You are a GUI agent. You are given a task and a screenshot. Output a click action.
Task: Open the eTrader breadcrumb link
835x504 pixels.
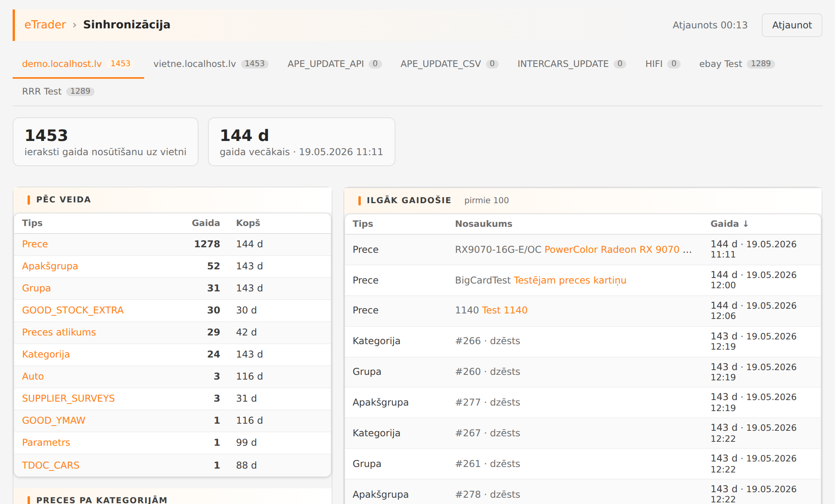pos(45,25)
